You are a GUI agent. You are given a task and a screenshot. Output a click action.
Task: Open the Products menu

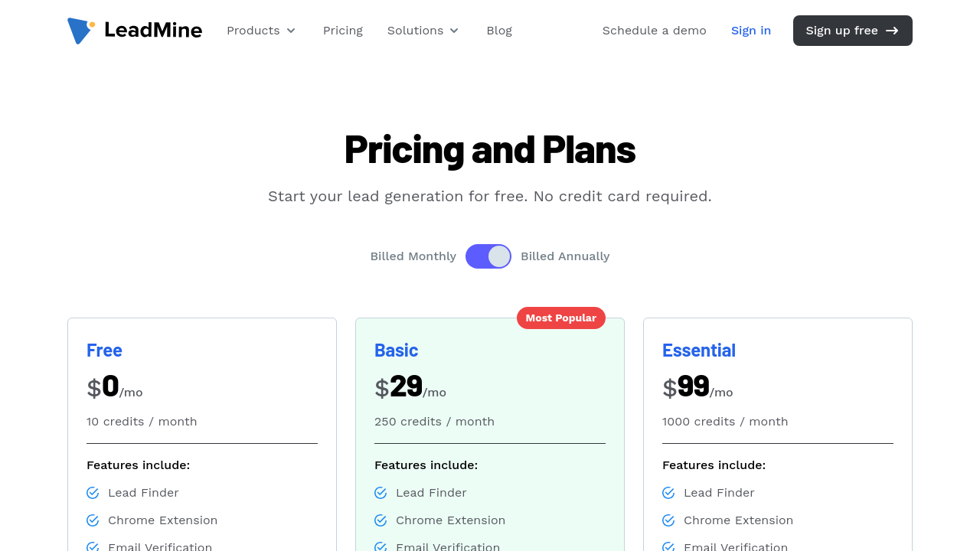(253, 31)
